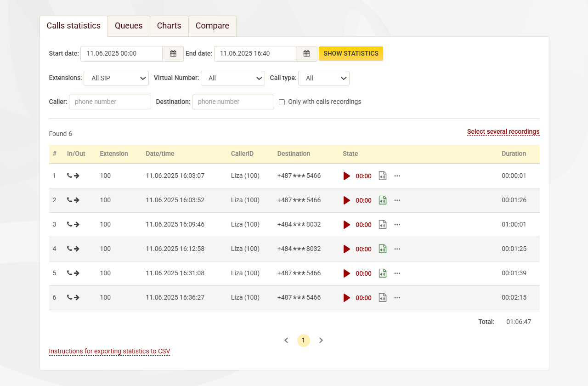Play the recording of call 1

(347, 176)
